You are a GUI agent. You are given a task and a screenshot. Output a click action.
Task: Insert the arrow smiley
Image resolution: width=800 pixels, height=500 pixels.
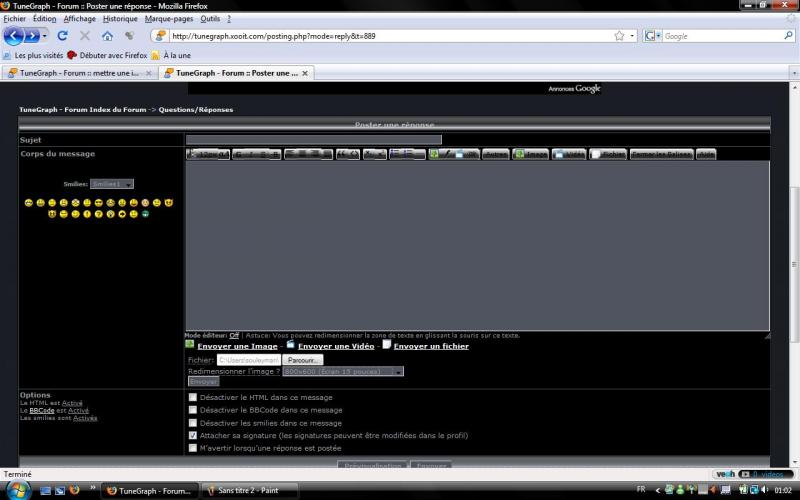pos(122,214)
